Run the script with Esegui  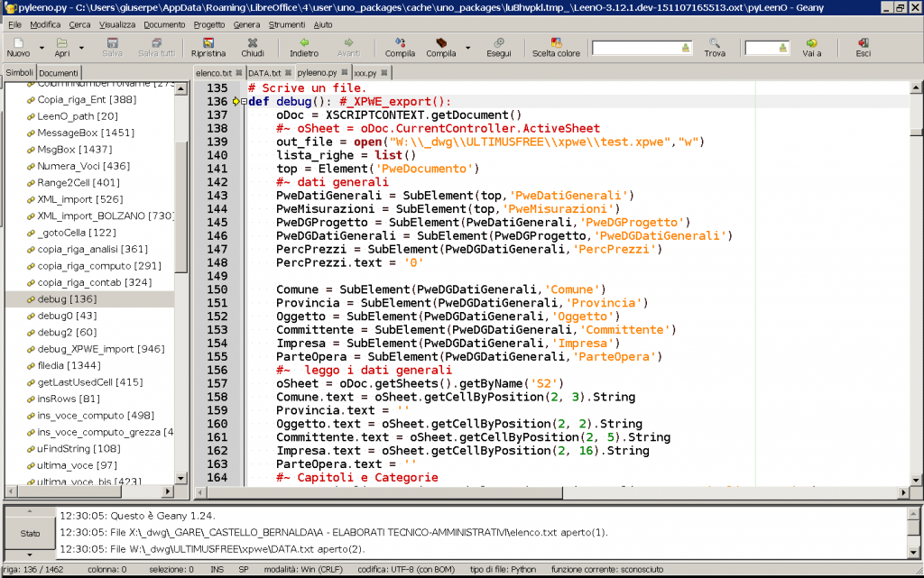point(499,47)
